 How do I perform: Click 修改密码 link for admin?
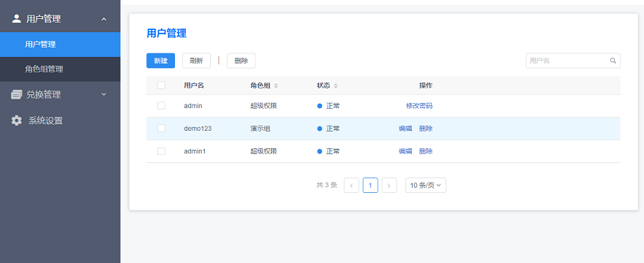click(x=419, y=106)
